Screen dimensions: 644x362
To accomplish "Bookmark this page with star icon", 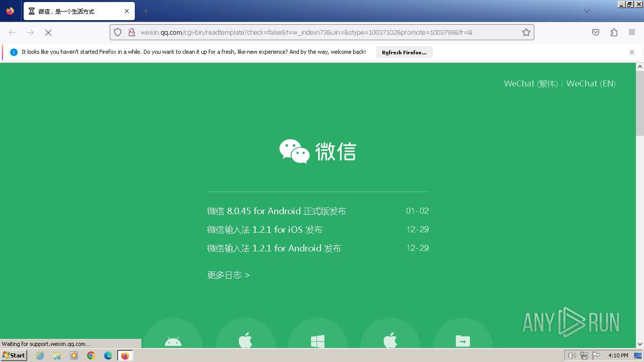I will point(526,32).
